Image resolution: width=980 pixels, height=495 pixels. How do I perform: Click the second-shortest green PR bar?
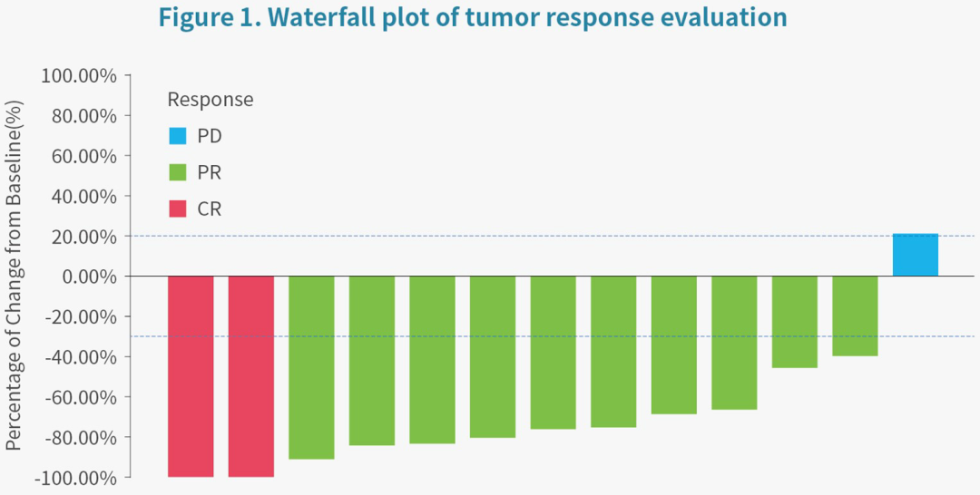tap(794, 322)
